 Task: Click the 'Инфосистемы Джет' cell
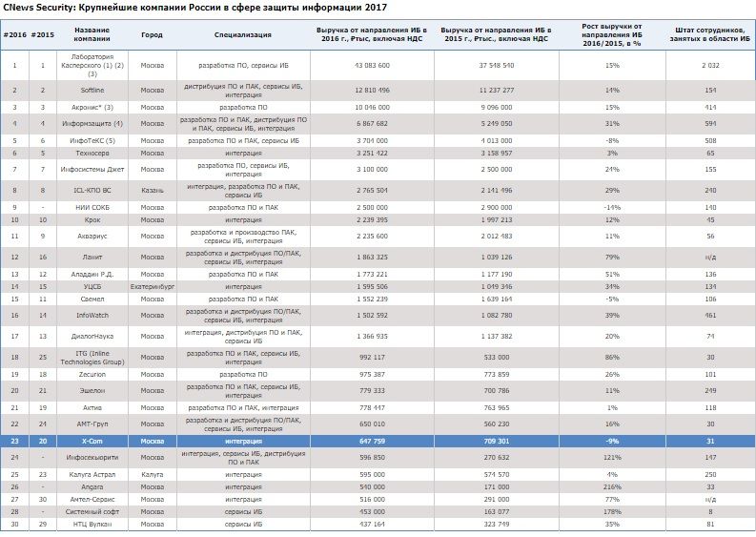point(92,170)
